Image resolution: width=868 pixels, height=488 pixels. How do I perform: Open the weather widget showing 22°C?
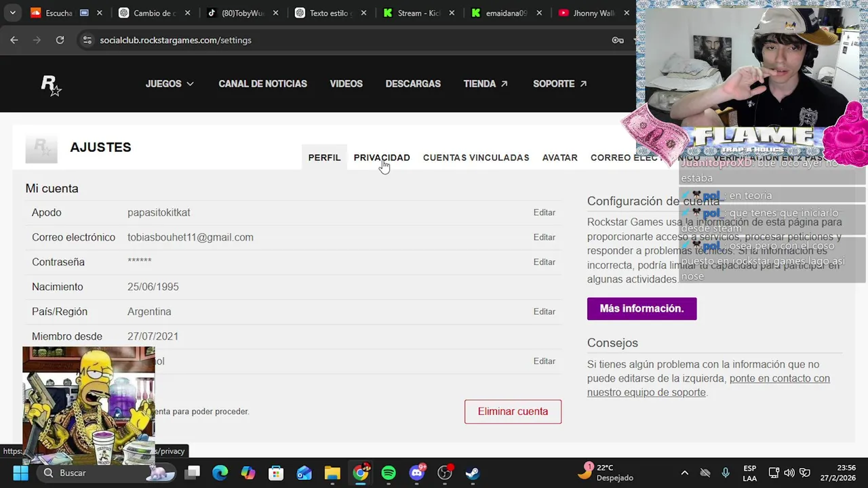pos(605,472)
